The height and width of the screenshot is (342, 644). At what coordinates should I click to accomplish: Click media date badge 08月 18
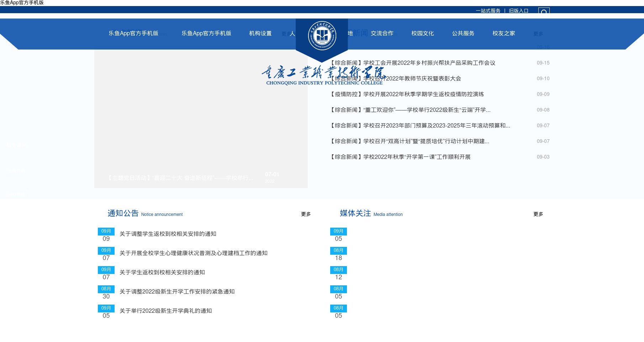click(338, 254)
